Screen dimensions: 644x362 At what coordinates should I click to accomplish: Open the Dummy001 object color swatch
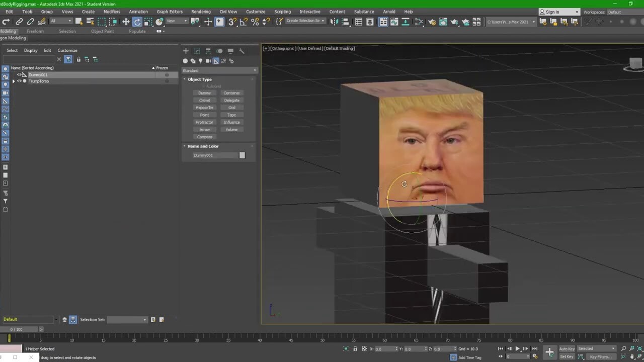pos(242,155)
